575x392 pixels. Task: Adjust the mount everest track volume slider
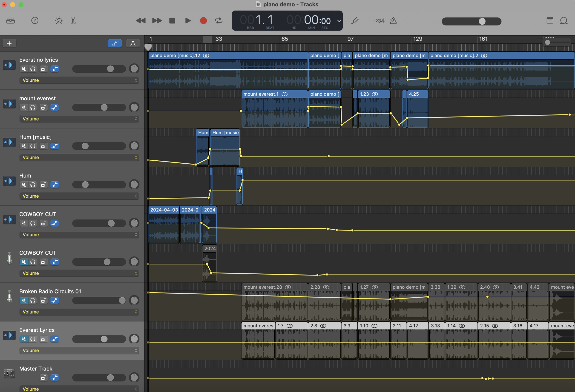[x=99, y=108]
